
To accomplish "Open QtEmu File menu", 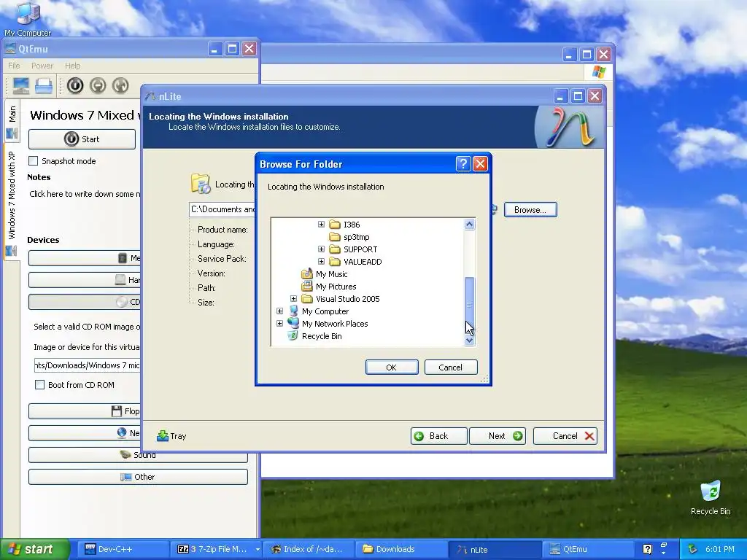I will tap(15, 66).
